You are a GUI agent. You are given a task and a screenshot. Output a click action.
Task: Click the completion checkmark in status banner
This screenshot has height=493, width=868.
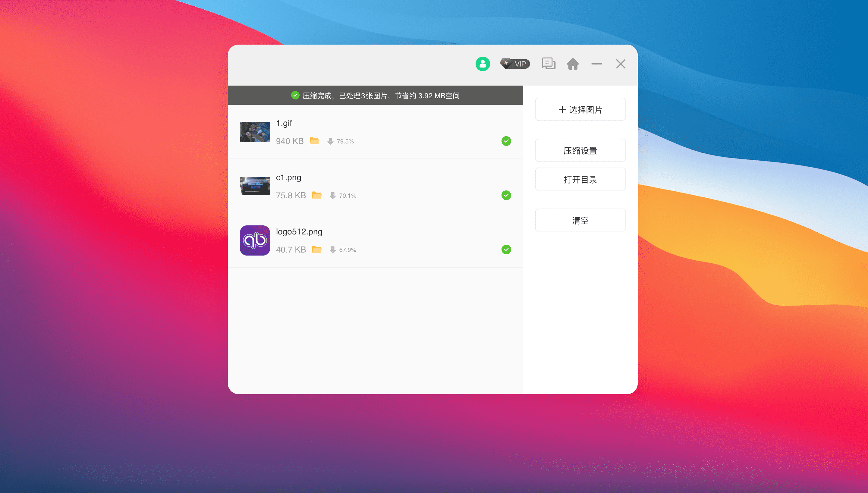(295, 95)
